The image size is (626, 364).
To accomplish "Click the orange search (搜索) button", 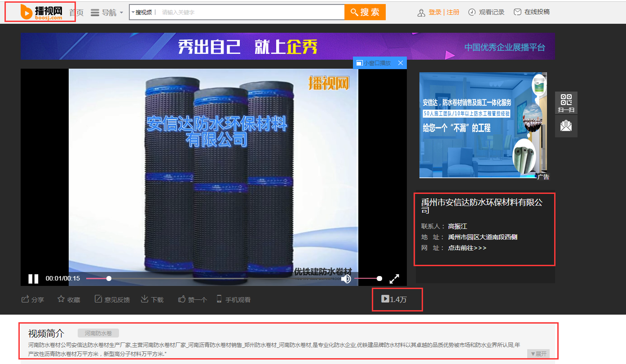I will [x=365, y=12].
